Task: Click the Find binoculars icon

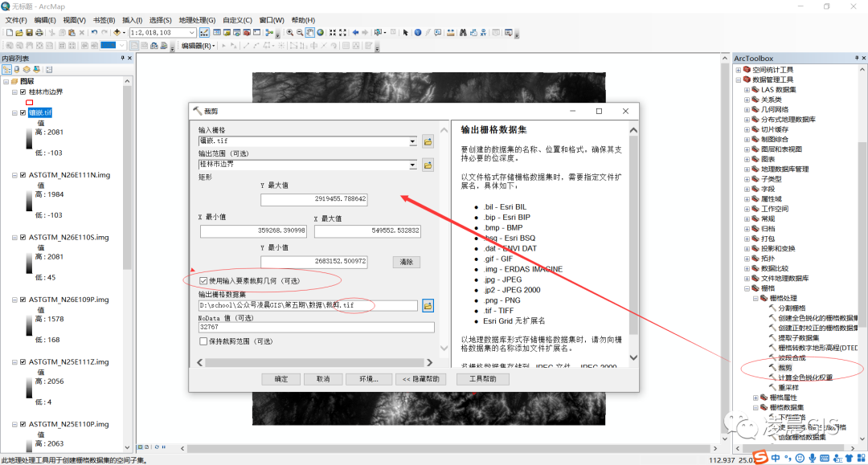Action: pos(463,33)
